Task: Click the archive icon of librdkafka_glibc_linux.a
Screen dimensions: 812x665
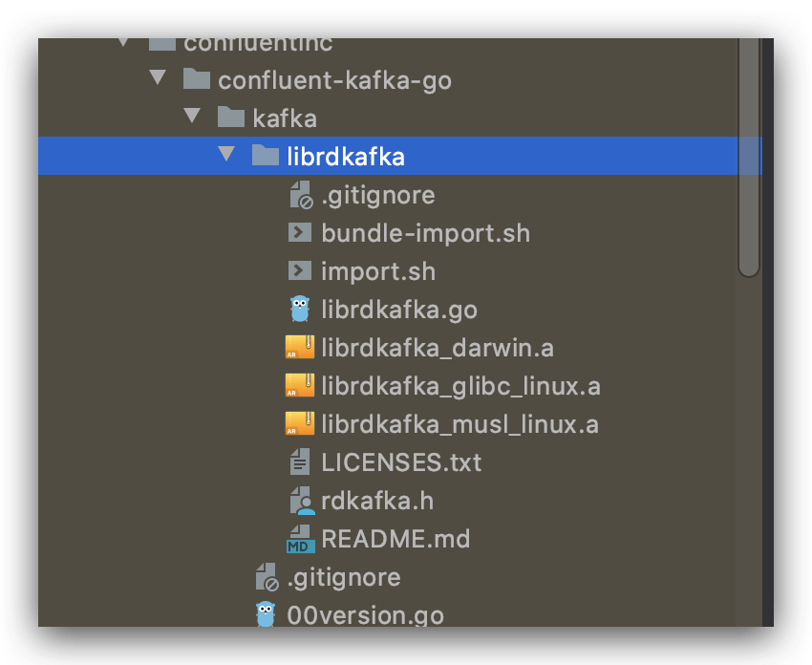Action: [300, 386]
